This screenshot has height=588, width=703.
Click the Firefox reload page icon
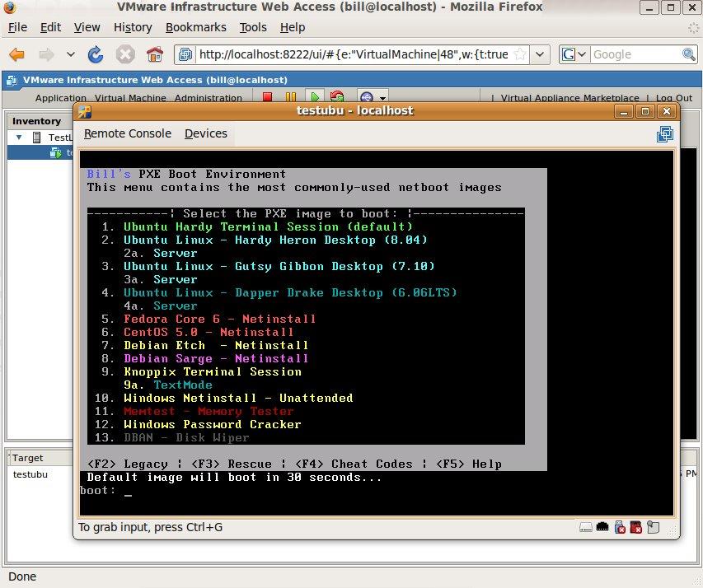(96, 55)
